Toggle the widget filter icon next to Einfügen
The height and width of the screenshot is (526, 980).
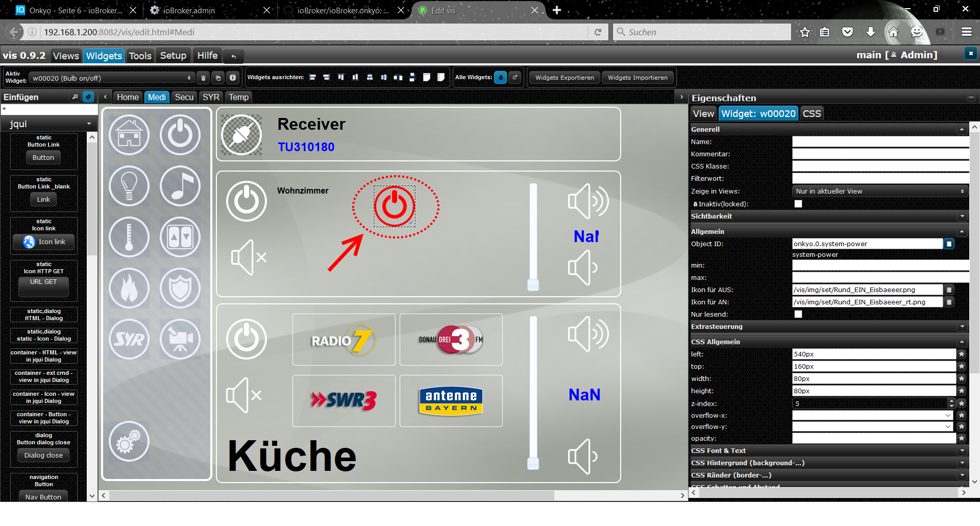(x=89, y=97)
